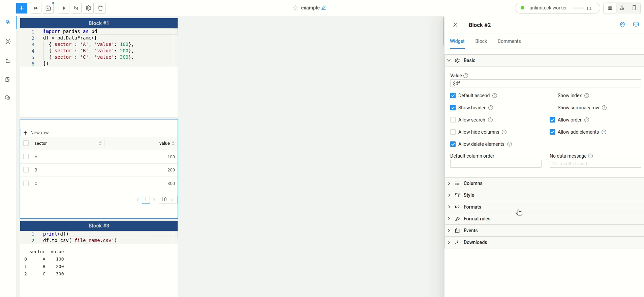Click the New row button
The width and height of the screenshot is (644, 297).
point(36,133)
